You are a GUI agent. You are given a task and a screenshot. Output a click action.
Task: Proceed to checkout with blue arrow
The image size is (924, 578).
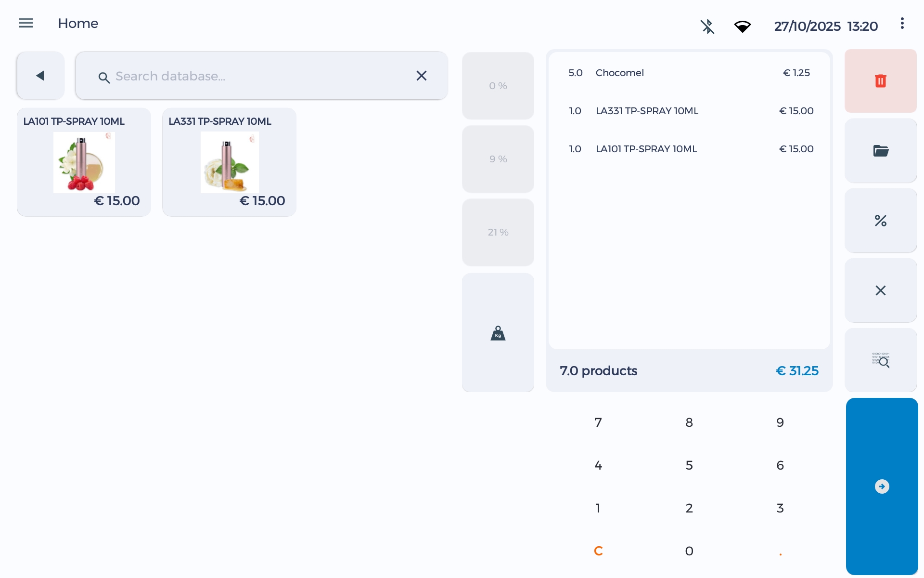click(882, 486)
